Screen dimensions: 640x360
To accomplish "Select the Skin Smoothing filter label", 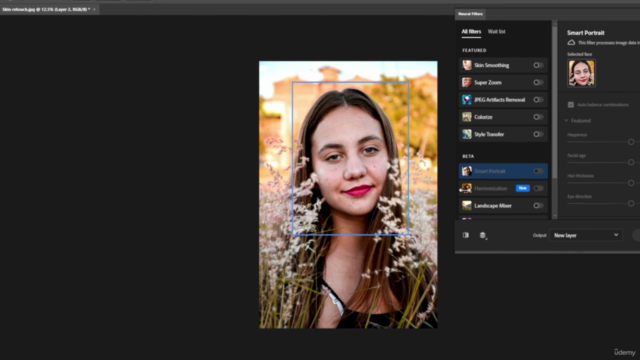I will (491, 65).
